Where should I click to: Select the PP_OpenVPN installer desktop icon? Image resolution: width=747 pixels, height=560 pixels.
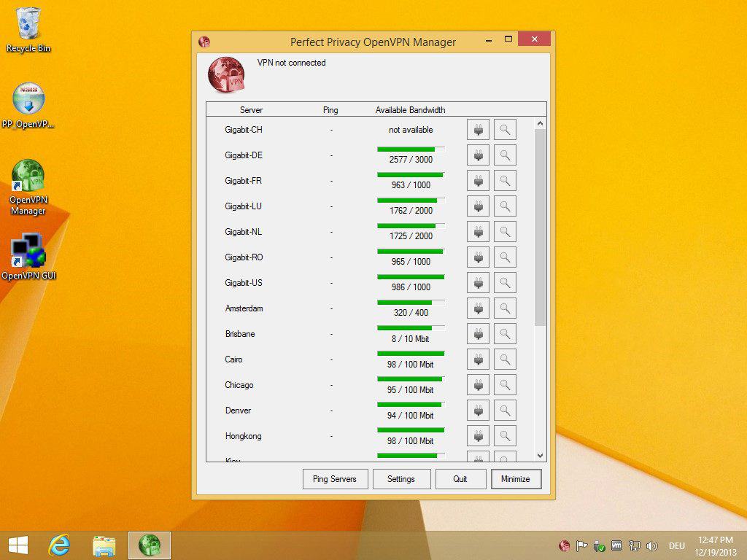click(x=28, y=105)
